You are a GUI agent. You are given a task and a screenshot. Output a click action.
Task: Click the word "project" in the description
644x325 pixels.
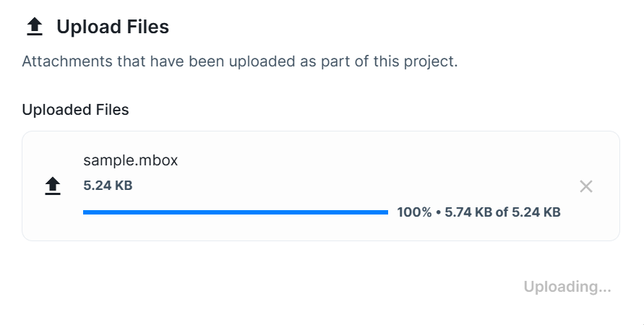click(430, 61)
